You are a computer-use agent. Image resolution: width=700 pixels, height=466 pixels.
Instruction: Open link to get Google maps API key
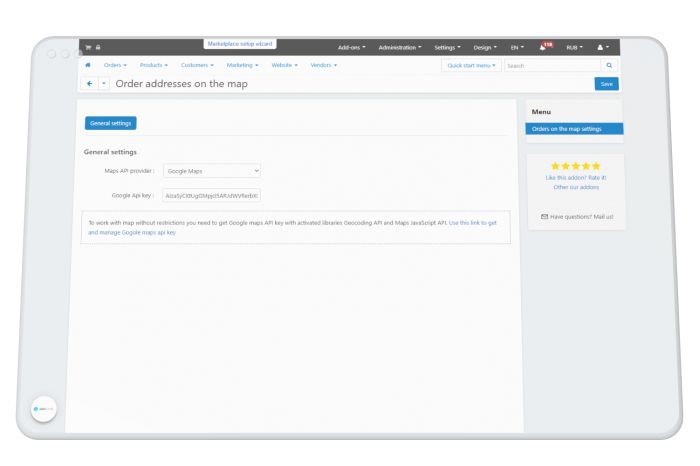click(x=292, y=228)
